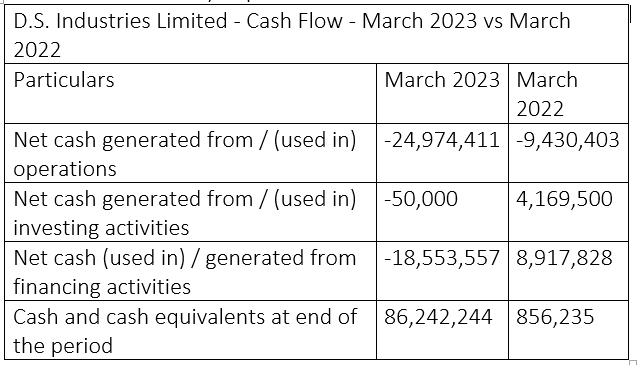638x365 pixels.
Task: Select the 'Particulars' header cell
Action: [x=190, y=94]
